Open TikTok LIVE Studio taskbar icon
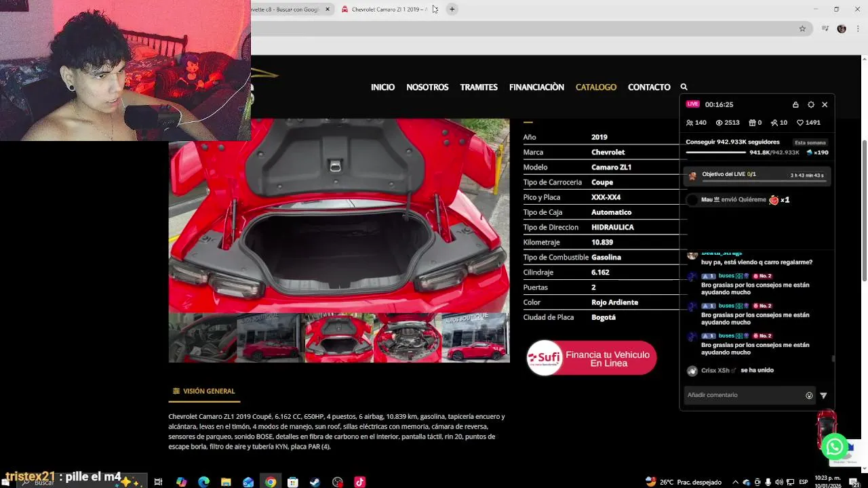The width and height of the screenshot is (868, 488). [x=359, y=482]
